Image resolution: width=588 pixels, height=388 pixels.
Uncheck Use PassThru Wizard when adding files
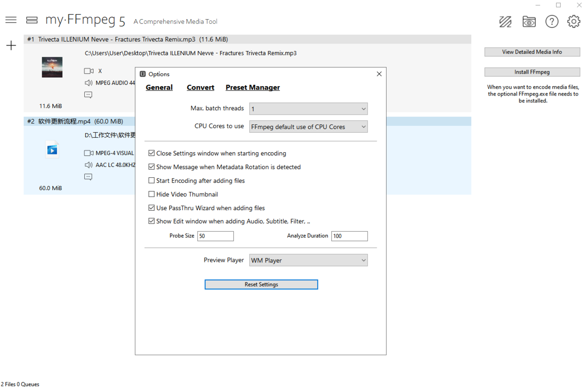coord(152,208)
